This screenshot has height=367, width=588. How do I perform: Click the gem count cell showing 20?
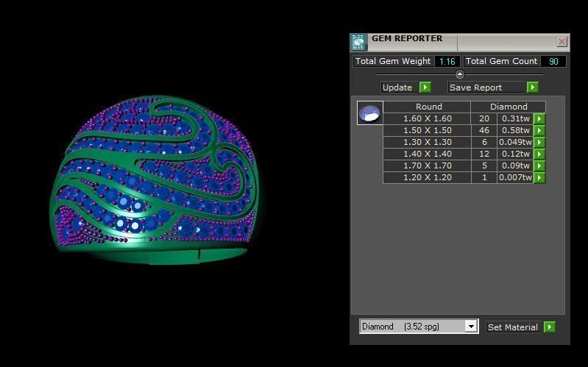[x=484, y=119]
